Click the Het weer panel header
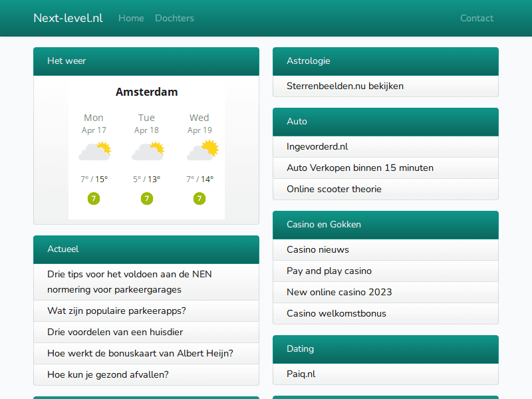The height and width of the screenshot is (399, 532). 146,61
